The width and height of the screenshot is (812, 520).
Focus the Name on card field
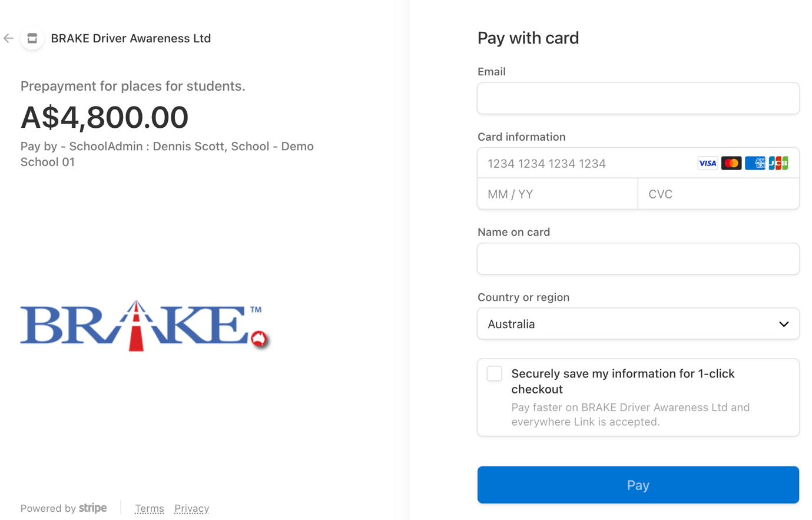pyautogui.click(x=638, y=259)
